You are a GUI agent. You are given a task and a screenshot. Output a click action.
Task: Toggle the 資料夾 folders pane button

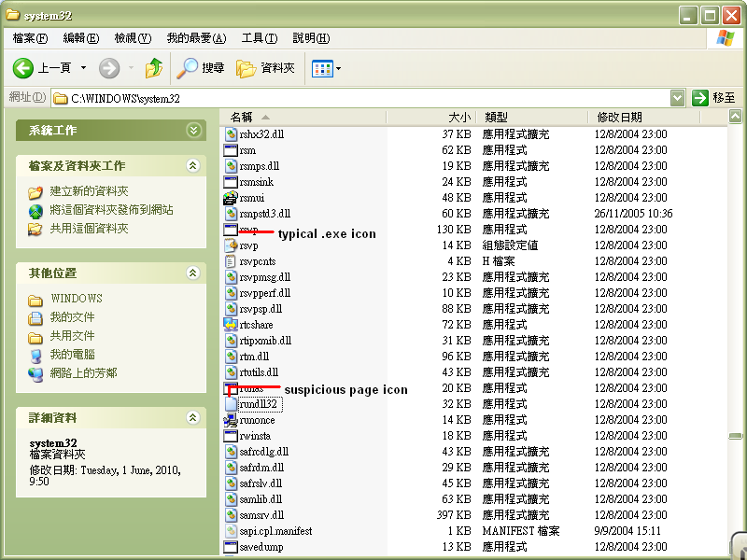pos(265,68)
